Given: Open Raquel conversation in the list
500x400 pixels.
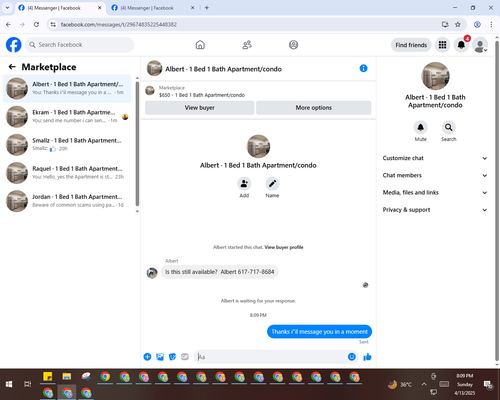Looking at the screenshot, I should click(67, 173).
